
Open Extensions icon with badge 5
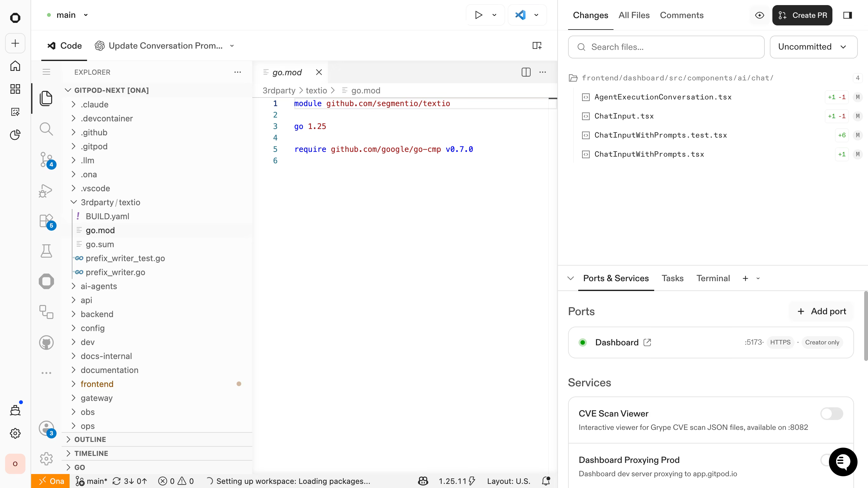[x=46, y=221]
